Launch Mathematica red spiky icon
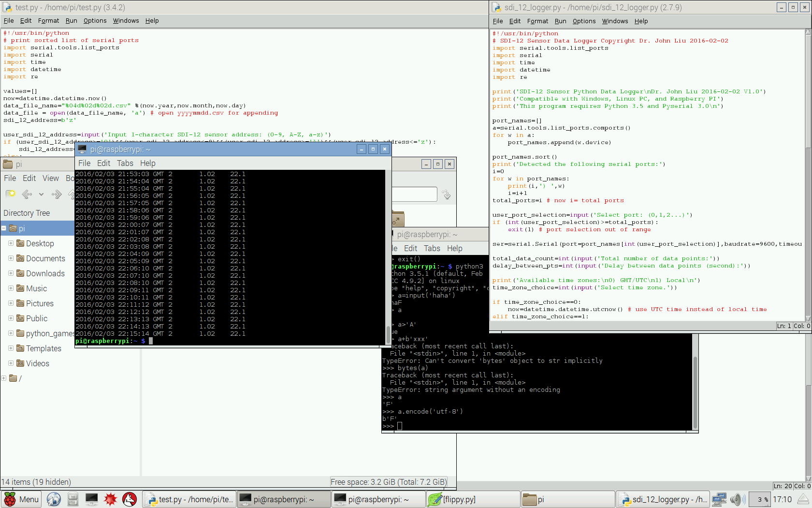Viewport: 812px width, 508px height. [x=111, y=499]
